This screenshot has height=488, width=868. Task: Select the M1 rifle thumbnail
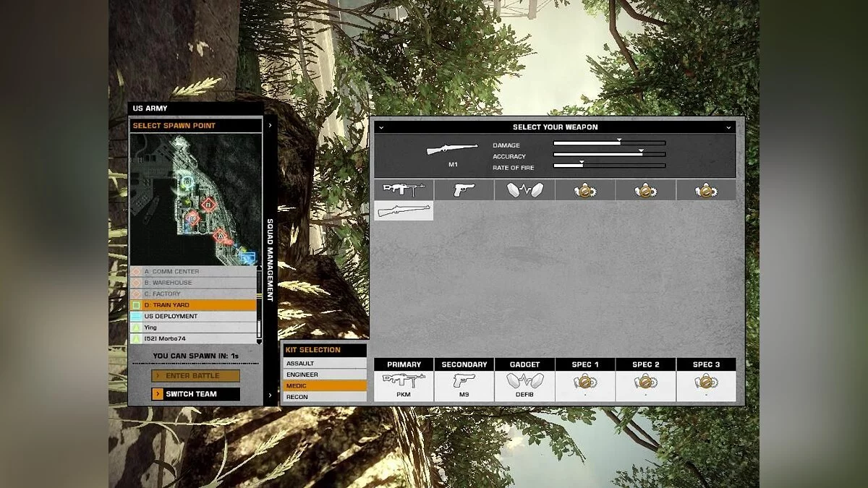coord(404,211)
